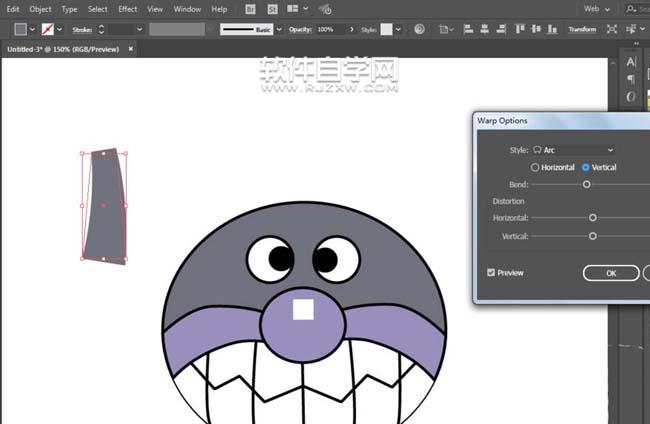The width and height of the screenshot is (650, 424).
Task: Open the Character panel icon
Action: (631, 61)
